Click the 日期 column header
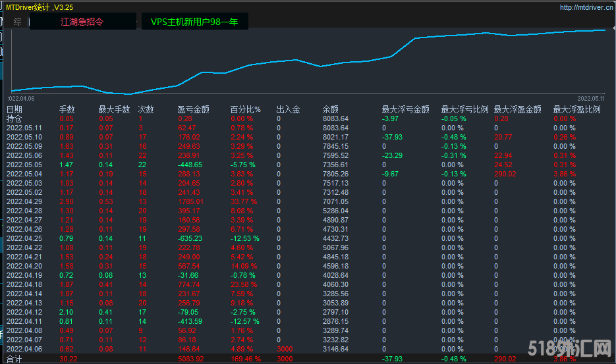The height and width of the screenshot is (364, 616). [14, 110]
